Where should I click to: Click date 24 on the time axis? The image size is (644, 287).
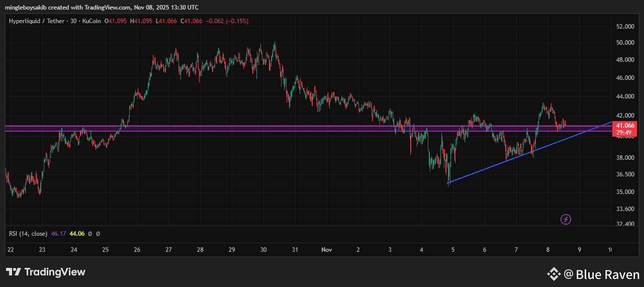pos(74,250)
